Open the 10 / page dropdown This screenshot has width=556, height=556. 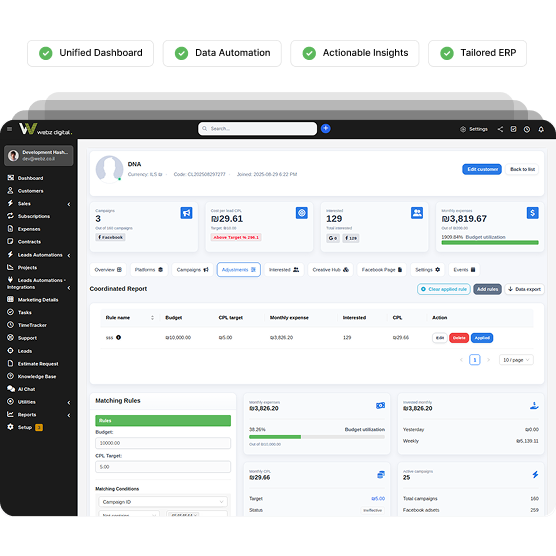coord(516,360)
